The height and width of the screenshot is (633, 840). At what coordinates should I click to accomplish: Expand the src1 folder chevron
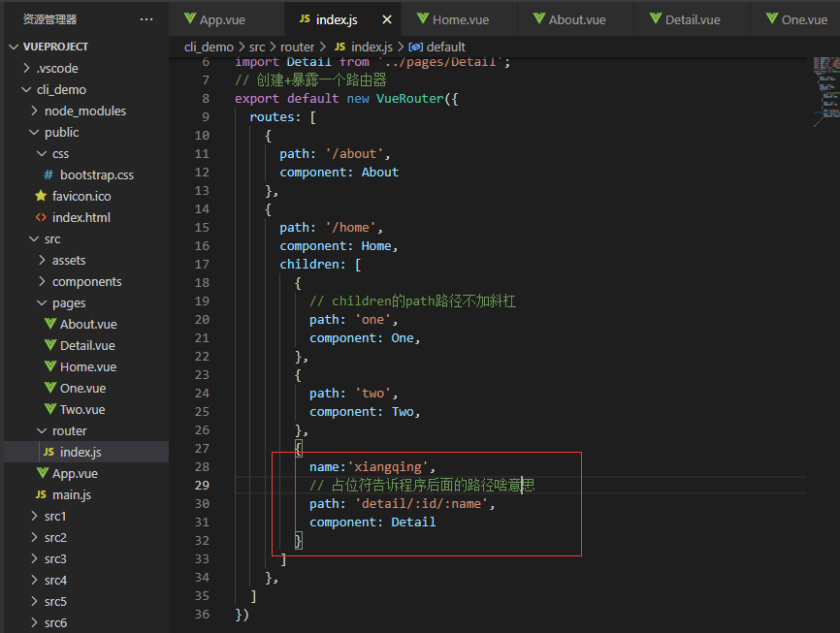point(35,517)
